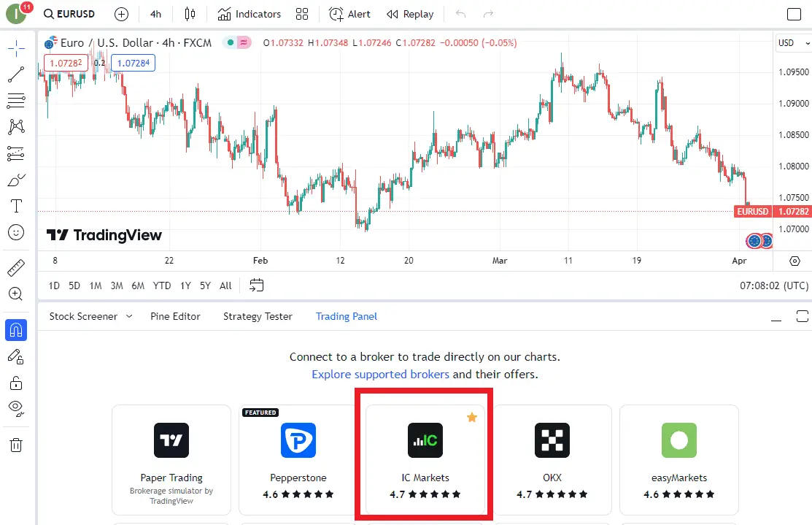Image resolution: width=812 pixels, height=525 pixels.
Task: Select the ruler measure tool
Action: click(x=16, y=268)
